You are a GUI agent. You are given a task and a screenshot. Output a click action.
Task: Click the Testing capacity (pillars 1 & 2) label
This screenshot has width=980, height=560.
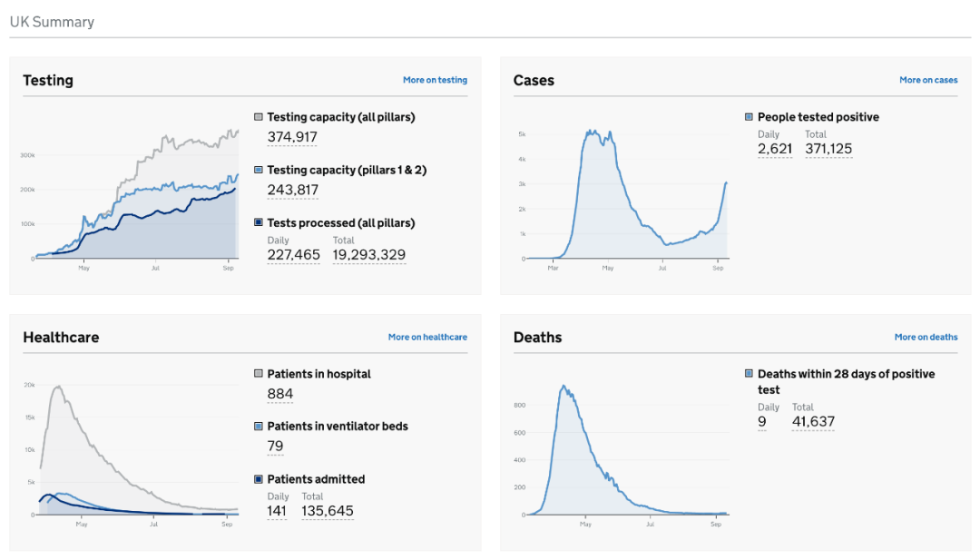[347, 170]
